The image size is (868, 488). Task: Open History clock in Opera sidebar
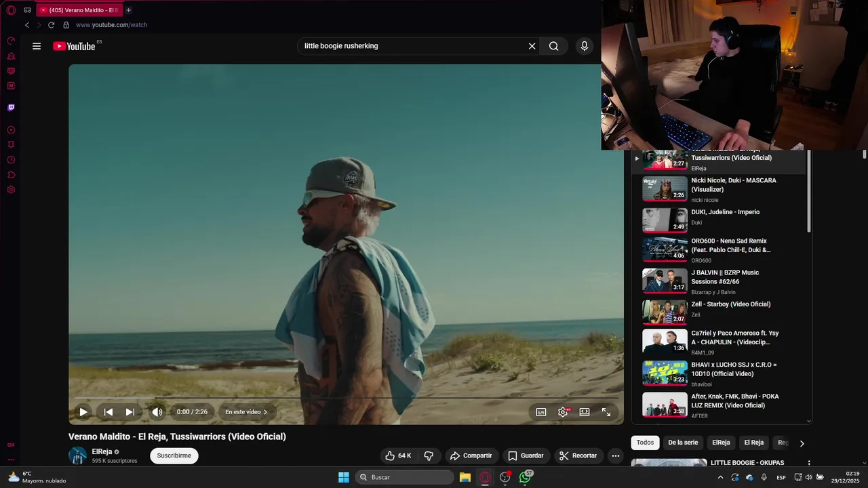[11, 160]
